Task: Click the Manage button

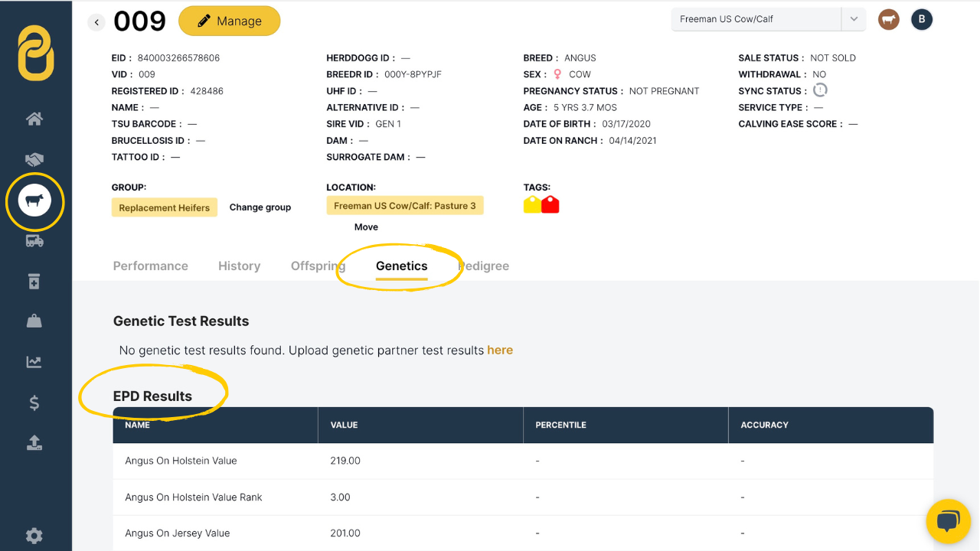Action: (x=229, y=21)
